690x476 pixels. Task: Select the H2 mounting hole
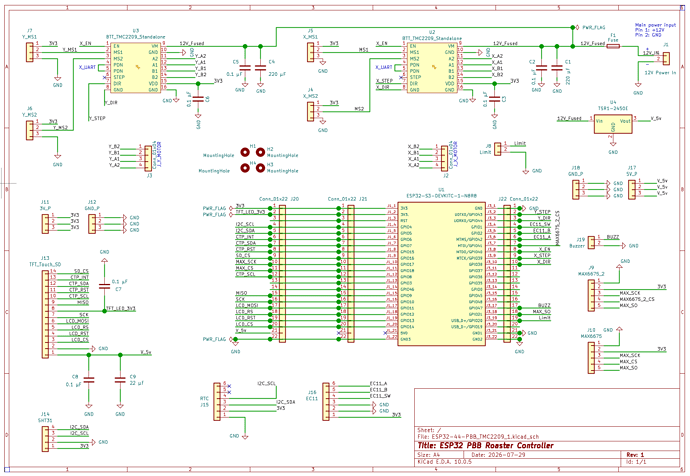point(261,152)
